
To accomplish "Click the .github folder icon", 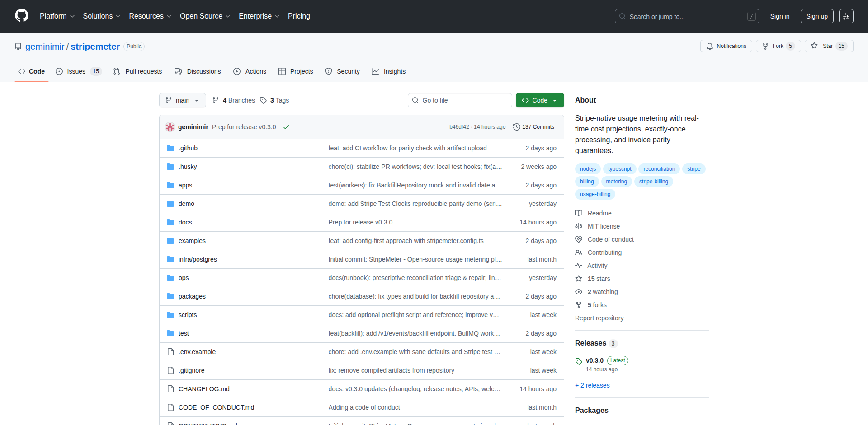I will pos(170,148).
